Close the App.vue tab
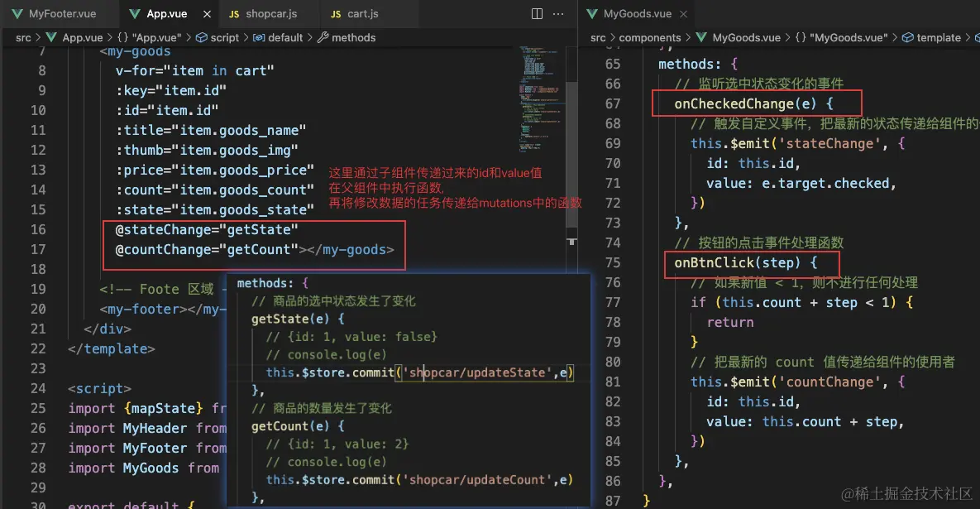This screenshot has height=509, width=980. point(207,14)
